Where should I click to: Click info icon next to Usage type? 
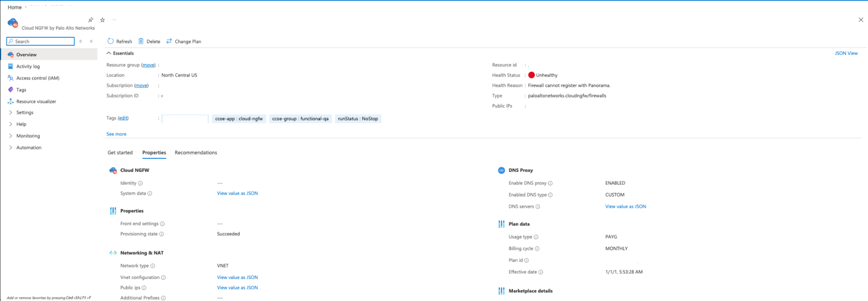[536, 237]
